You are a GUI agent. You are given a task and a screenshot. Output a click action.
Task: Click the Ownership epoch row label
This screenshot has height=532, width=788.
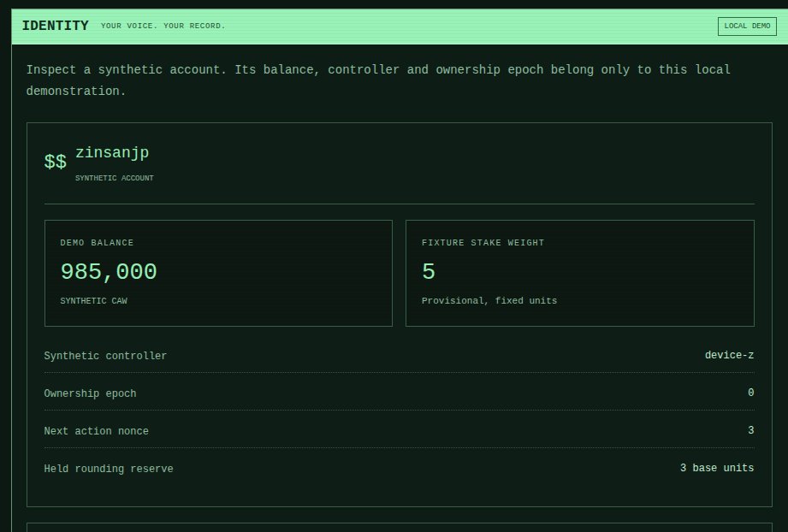pyautogui.click(x=90, y=393)
